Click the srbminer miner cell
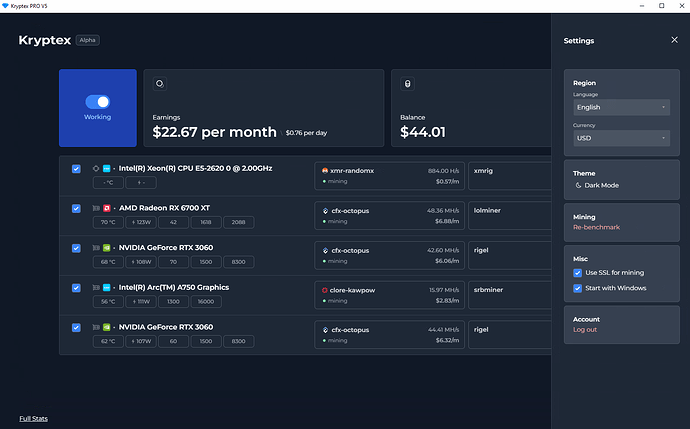 (x=510, y=295)
